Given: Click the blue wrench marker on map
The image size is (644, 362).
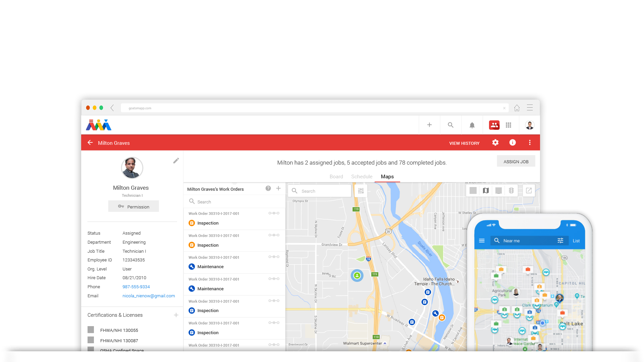Looking at the screenshot, I should (435, 313).
